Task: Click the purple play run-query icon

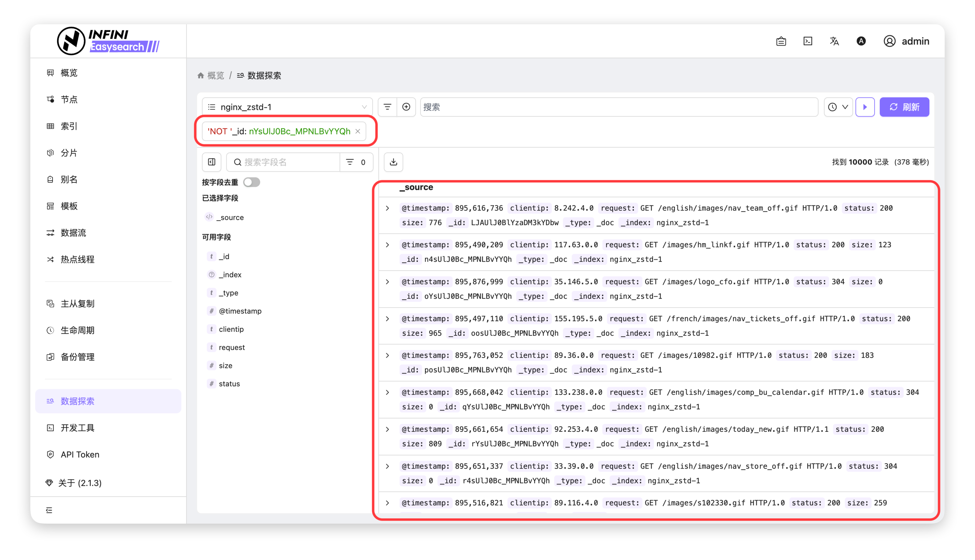Action: (865, 107)
